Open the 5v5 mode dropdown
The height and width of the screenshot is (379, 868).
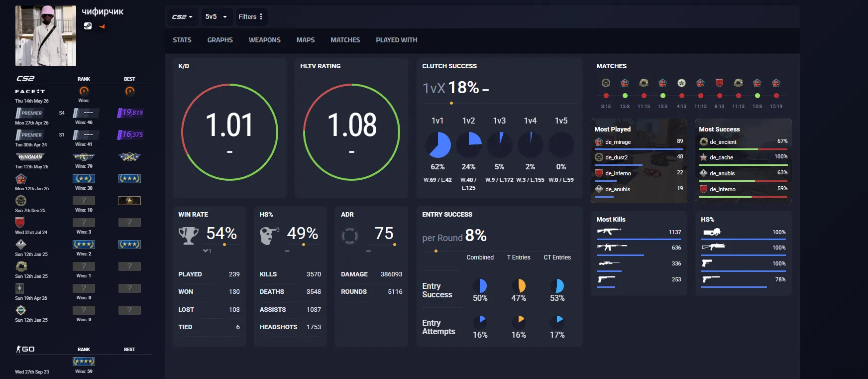[x=216, y=17]
